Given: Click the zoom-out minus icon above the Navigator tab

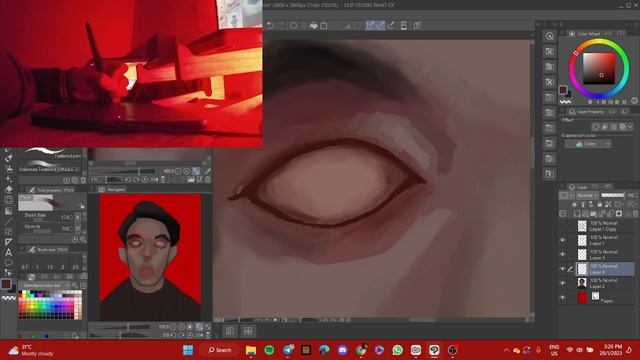Looking at the screenshot, I should [178, 171].
